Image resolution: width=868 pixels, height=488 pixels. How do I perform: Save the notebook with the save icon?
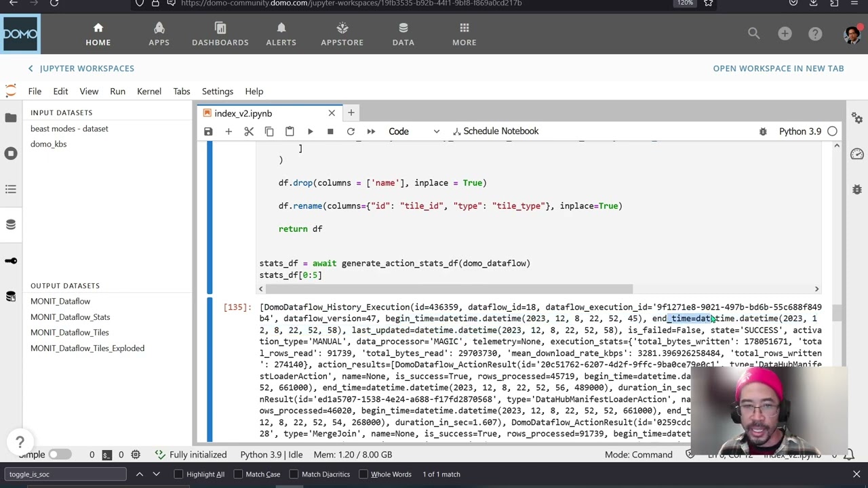coord(208,131)
